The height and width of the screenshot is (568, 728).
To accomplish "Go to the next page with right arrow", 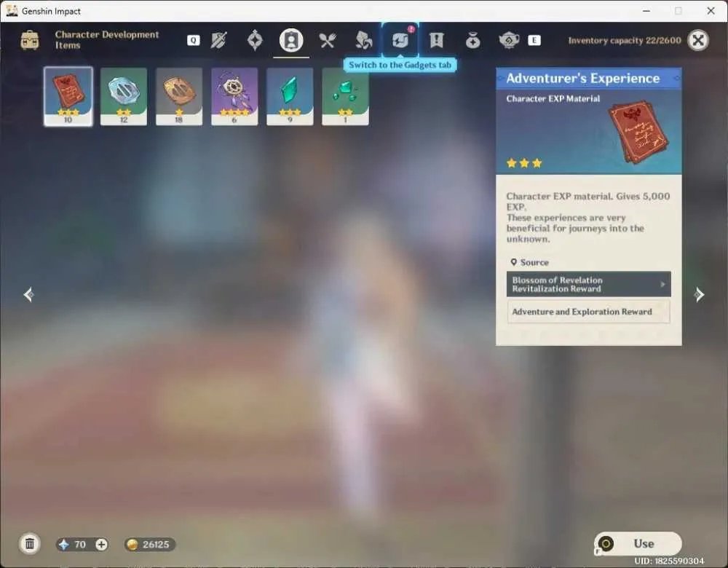I will (699, 294).
